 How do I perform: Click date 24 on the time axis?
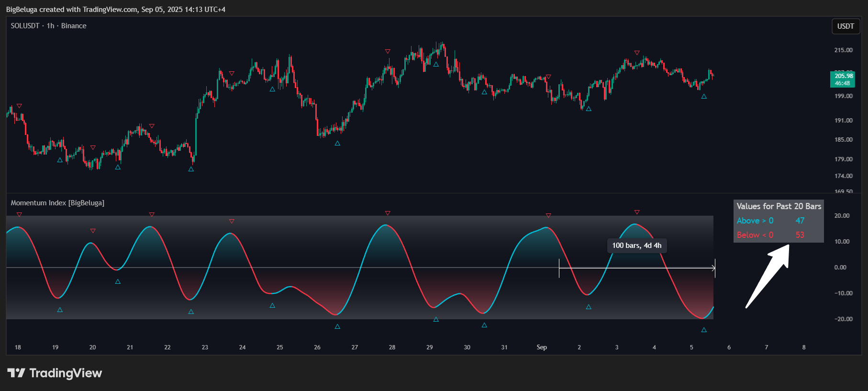[x=243, y=347]
